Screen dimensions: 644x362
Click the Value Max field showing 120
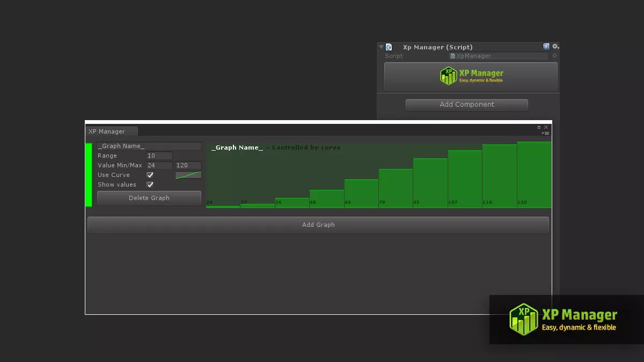tap(188, 165)
